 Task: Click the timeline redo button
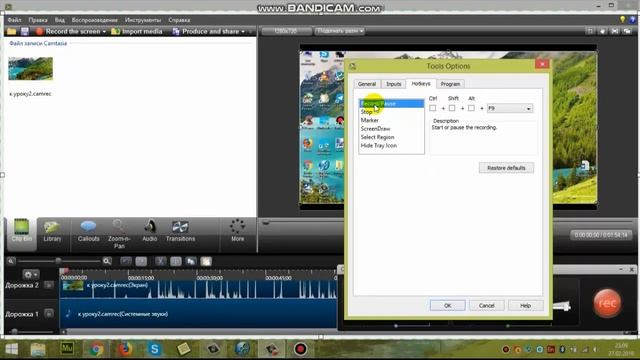click(141, 261)
